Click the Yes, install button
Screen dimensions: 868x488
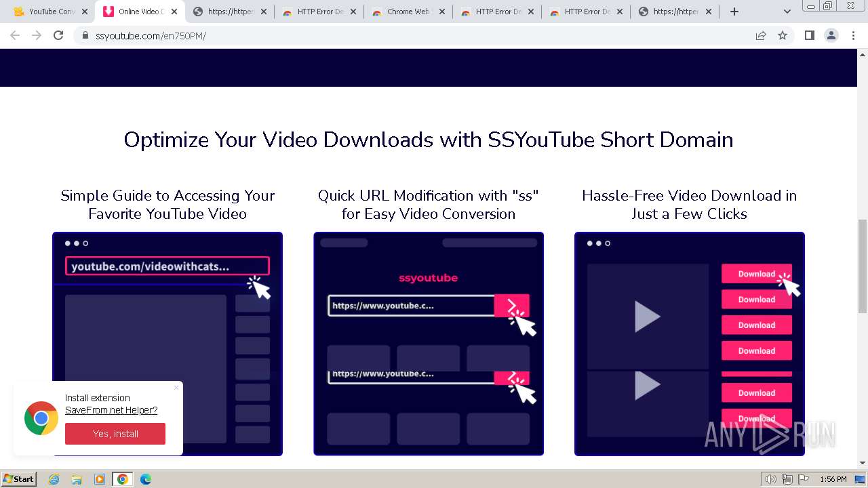(x=115, y=434)
